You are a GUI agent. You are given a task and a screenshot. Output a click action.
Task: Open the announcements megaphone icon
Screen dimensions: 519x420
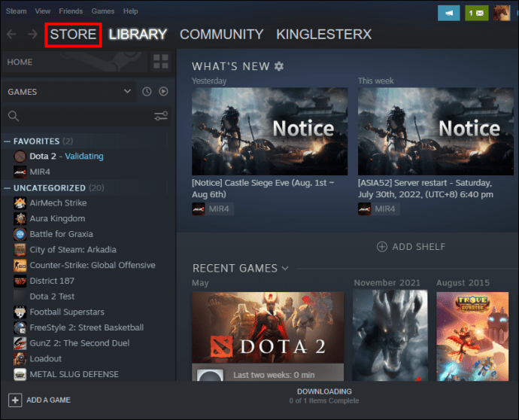(x=448, y=14)
